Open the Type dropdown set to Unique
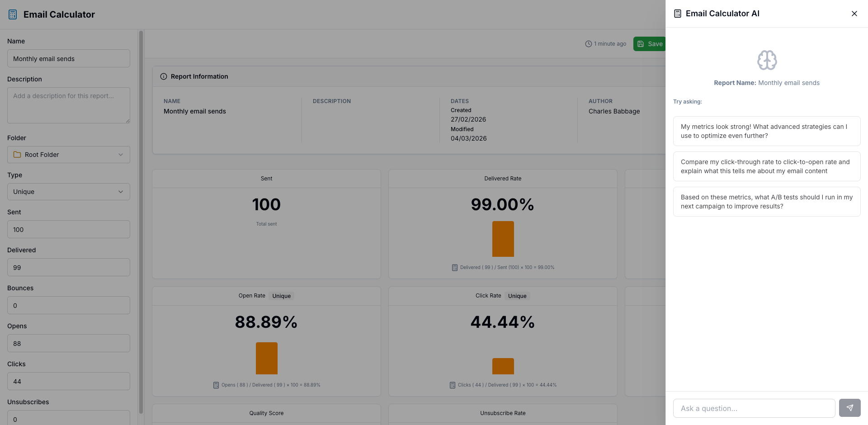868x425 pixels. (69, 192)
